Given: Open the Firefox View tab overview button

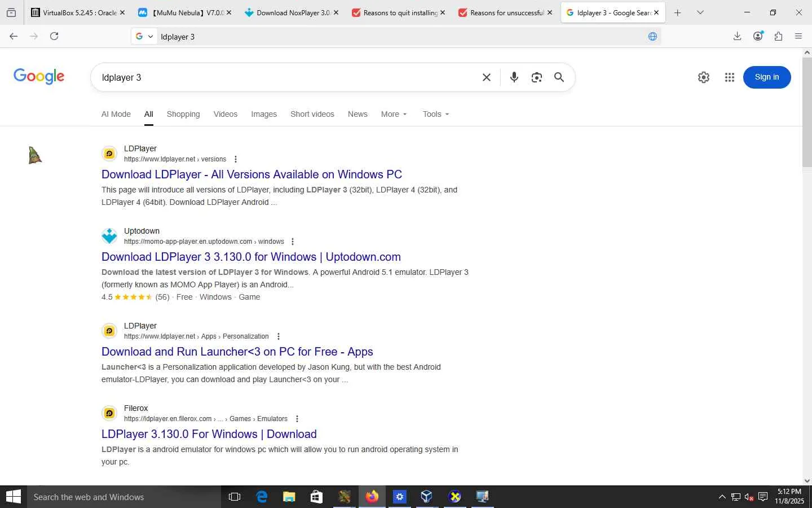Looking at the screenshot, I should [x=11, y=12].
